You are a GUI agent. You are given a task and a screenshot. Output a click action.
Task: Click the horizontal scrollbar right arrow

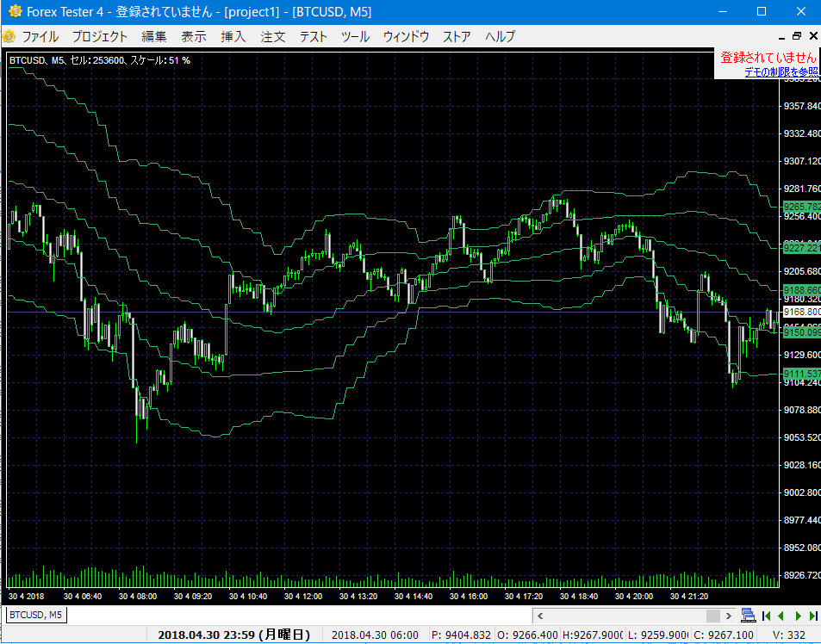(x=728, y=616)
